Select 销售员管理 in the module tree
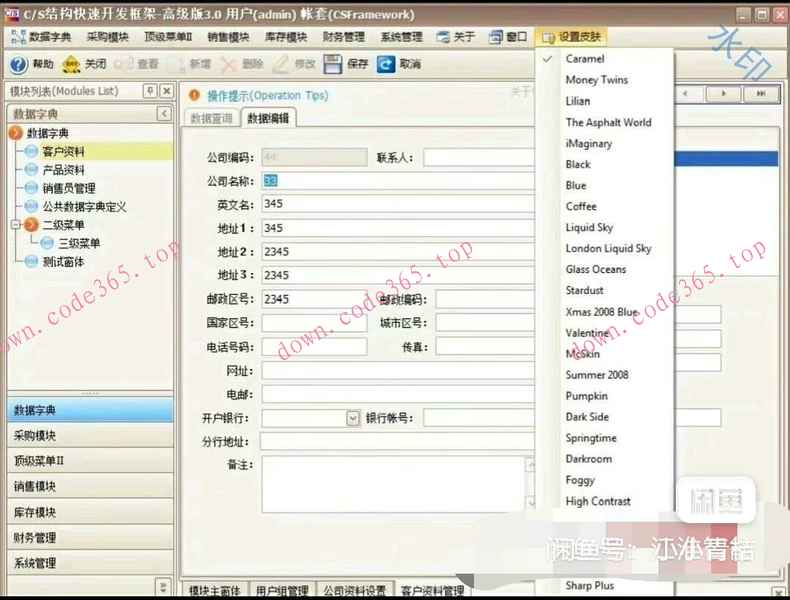 (x=69, y=188)
